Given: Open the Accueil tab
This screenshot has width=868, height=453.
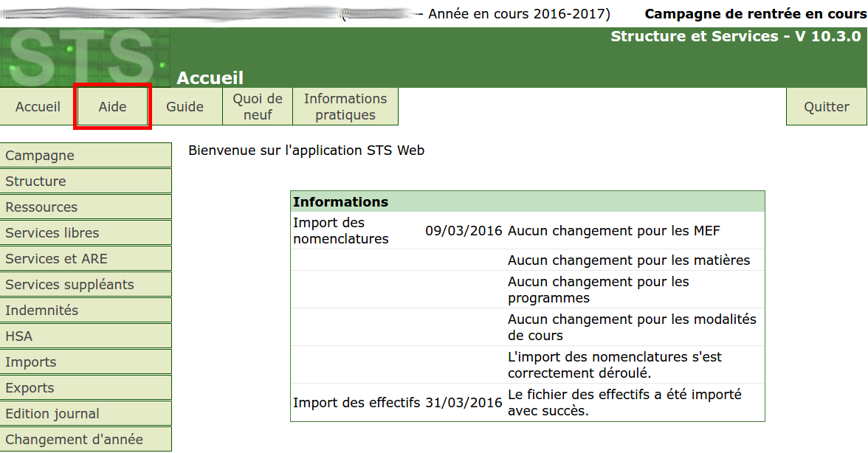Looking at the screenshot, I should (x=38, y=107).
